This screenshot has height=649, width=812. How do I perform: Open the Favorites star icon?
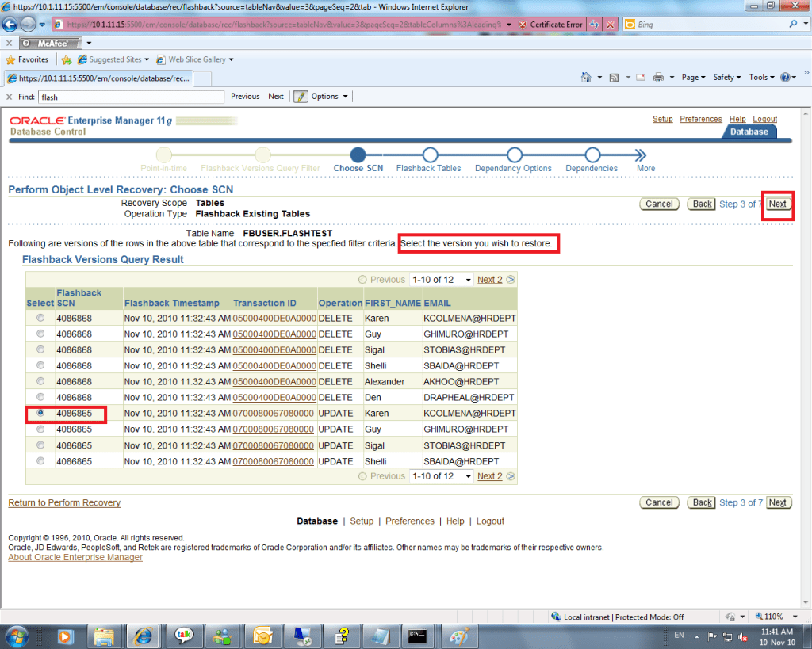[x=11, y=59]
